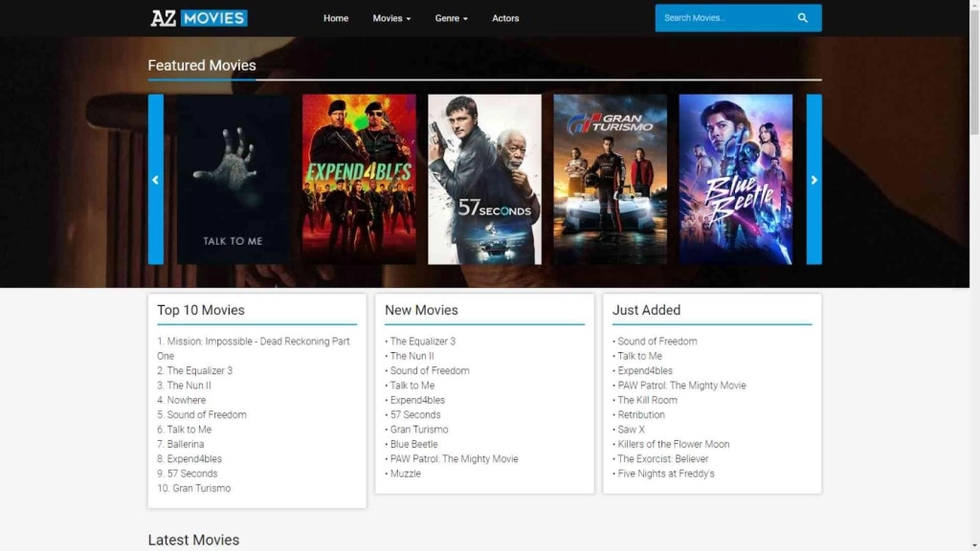Go to the Home page

pos(336,18)
